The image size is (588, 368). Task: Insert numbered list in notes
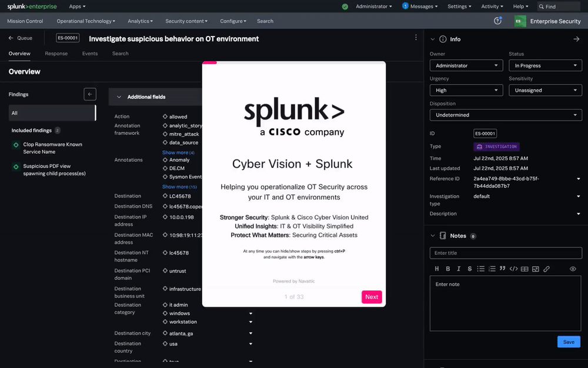click(x=492, y=269)
